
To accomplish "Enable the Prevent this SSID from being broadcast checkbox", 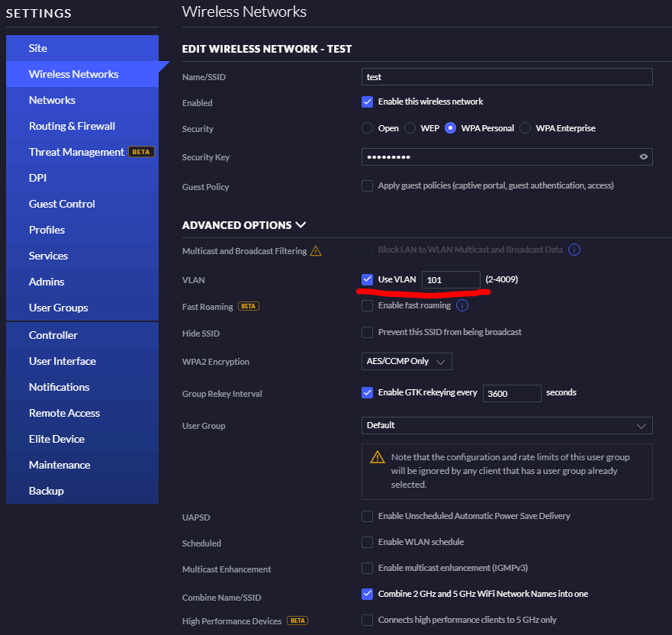I will click(368, 332).
